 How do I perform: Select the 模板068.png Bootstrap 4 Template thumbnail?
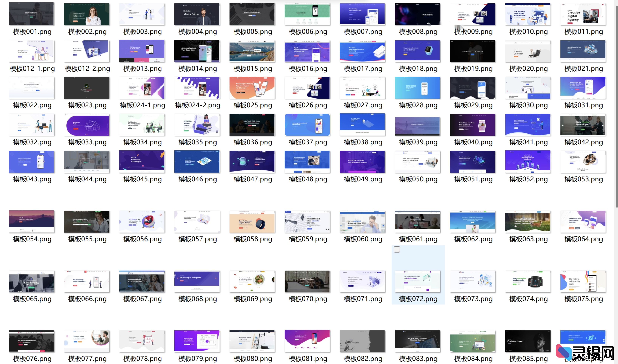click(x=197, y=281)
